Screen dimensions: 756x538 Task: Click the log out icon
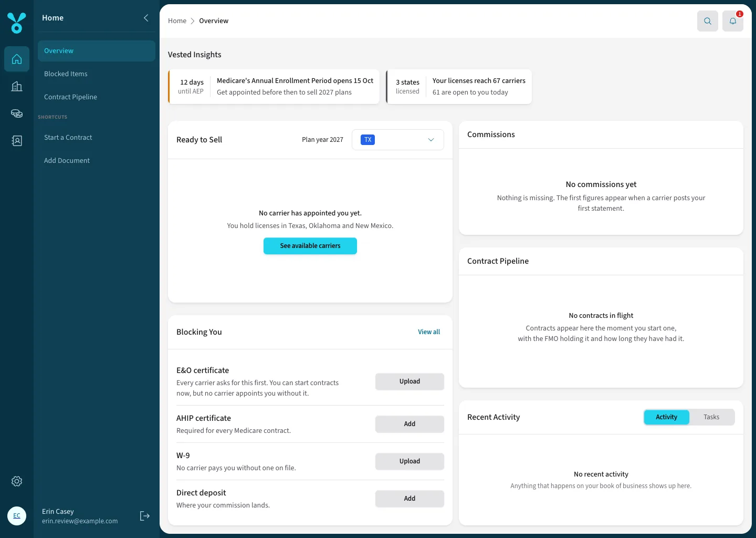(145, 516)
